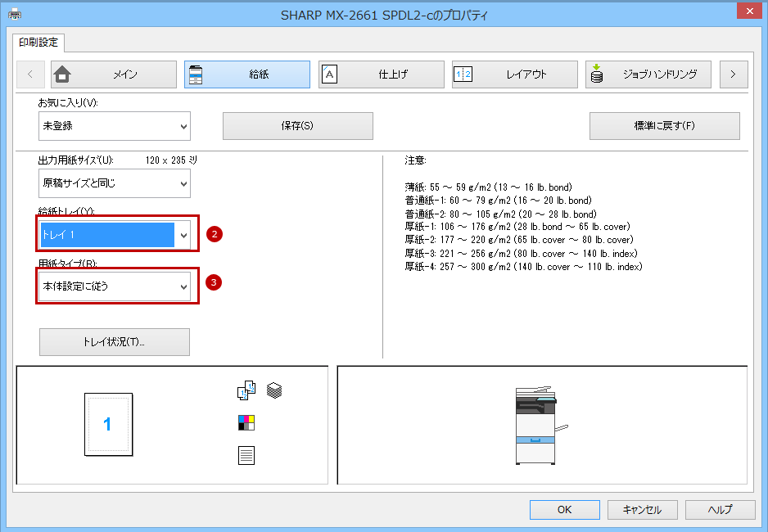Click the 厚紙-1: 106 ~ 176 g/m2 line
Screen dimensions: 768x532
tap(517, 227)
